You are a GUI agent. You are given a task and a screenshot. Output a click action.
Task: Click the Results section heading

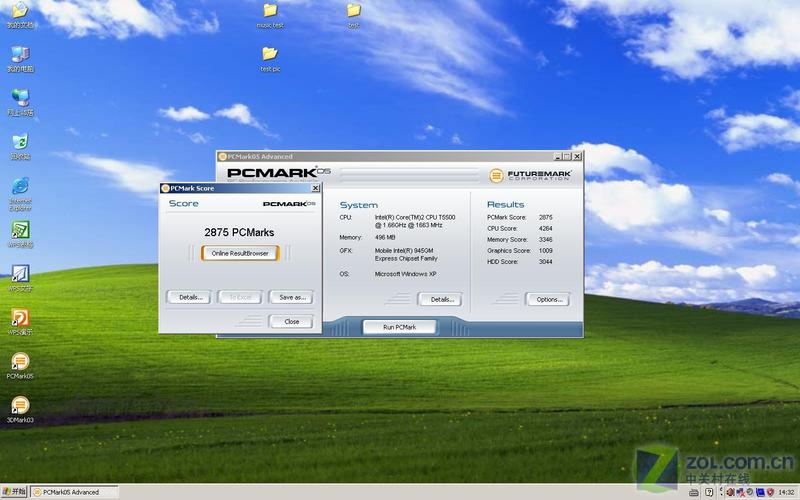[x=505, y=205]
